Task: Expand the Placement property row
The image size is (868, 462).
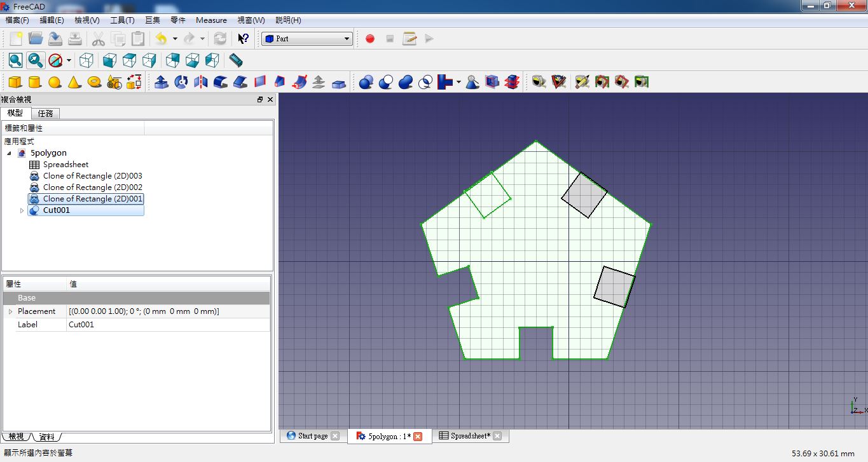Action: click(11, 311)
